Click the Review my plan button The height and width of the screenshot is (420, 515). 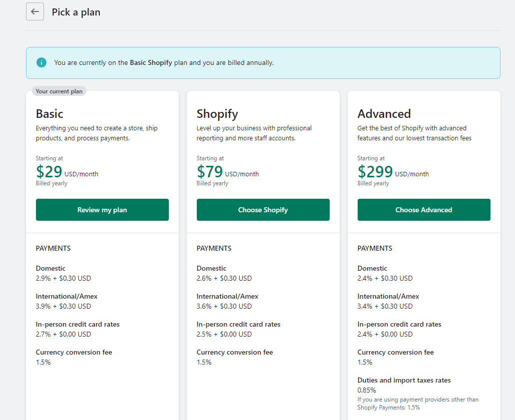click(x=102, y=210)
